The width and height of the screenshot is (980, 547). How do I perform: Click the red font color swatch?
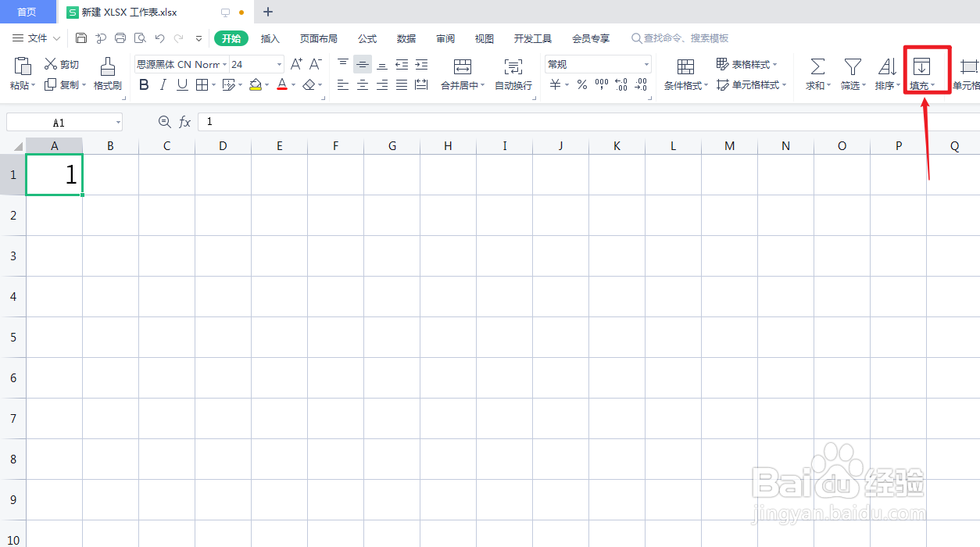tap(282, 85)
